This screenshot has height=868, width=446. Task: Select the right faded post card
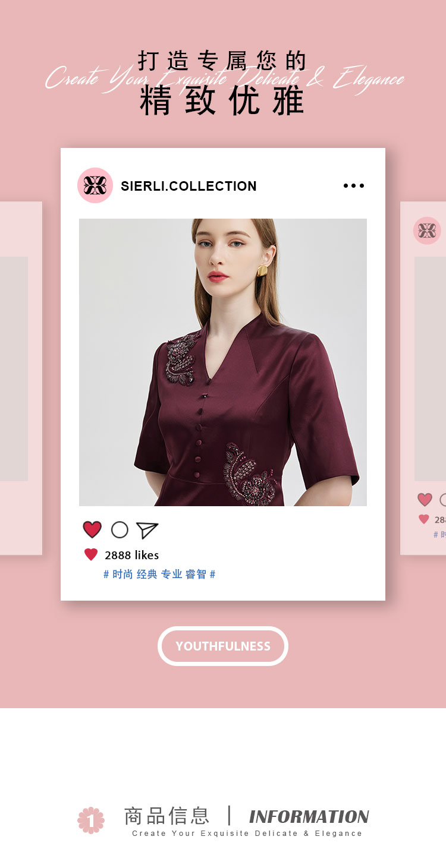(x=423, y=378)
